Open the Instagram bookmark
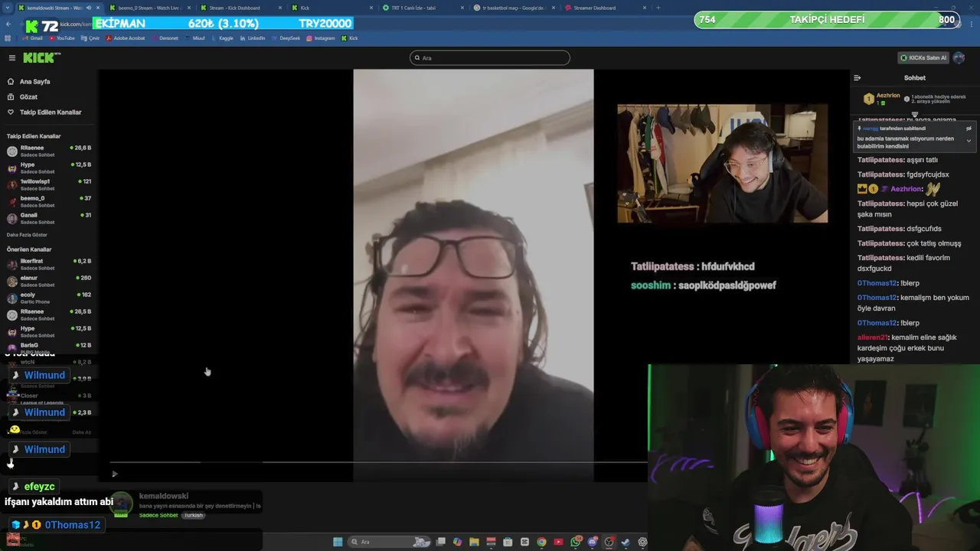 [x=320, y=38]
